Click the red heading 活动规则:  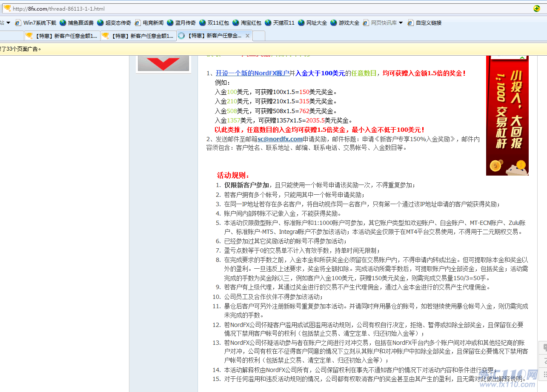233,175
